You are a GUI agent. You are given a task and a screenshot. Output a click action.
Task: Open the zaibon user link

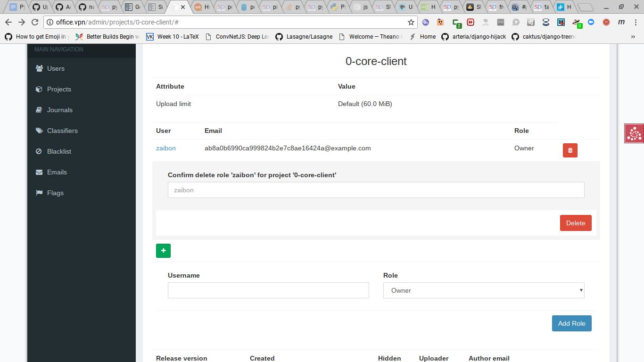166,148
